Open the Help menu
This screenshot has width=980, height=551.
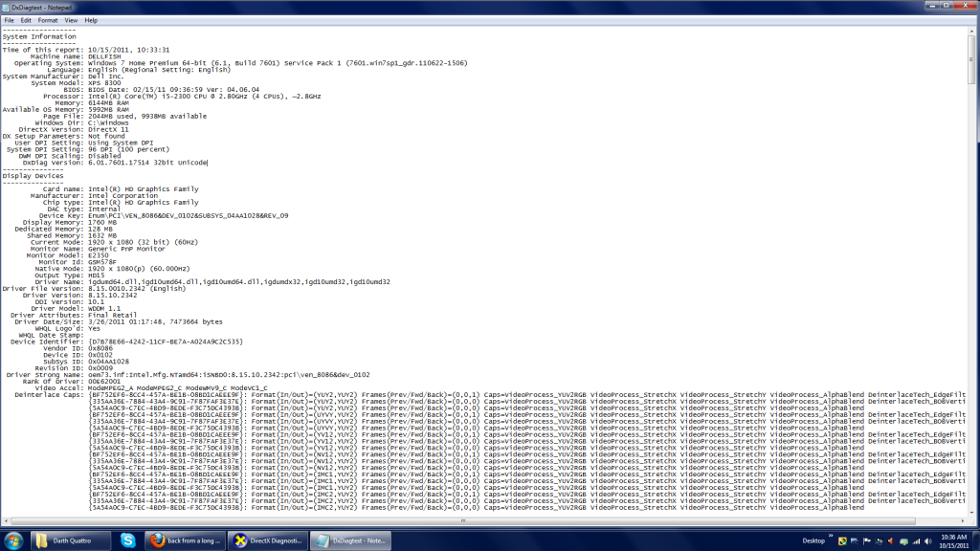pos(91,21)
